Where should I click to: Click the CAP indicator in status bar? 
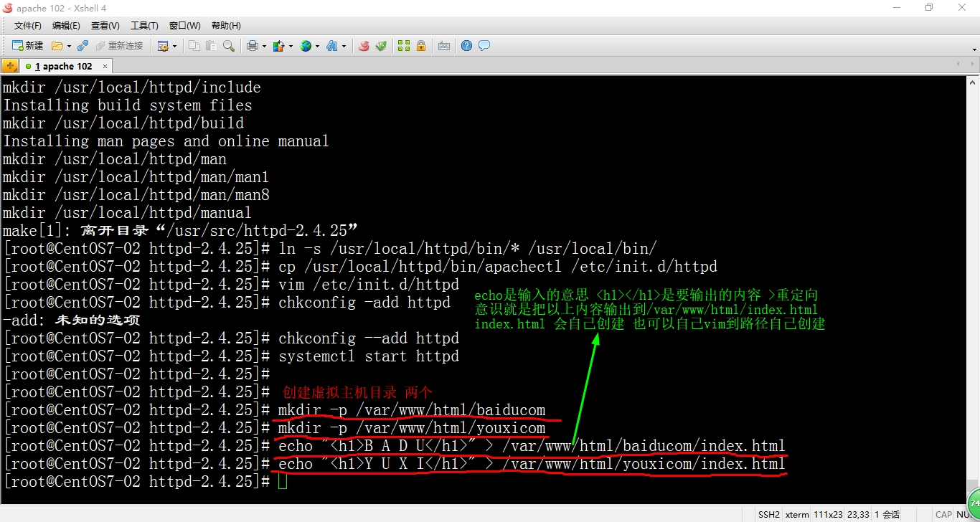pyautogui.click(x=943, y=514)
